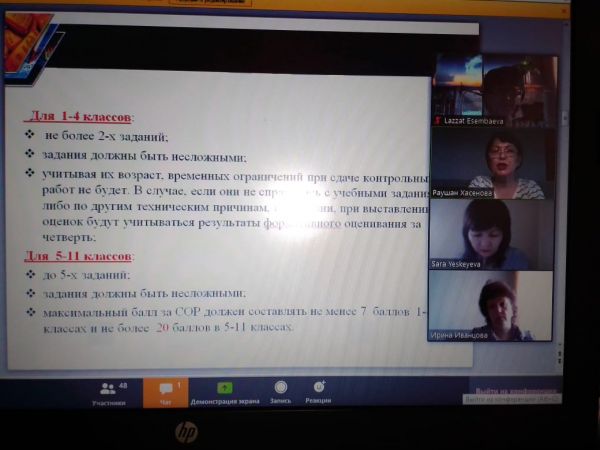Click the Ирина Иванцова name label

[461, 337]
